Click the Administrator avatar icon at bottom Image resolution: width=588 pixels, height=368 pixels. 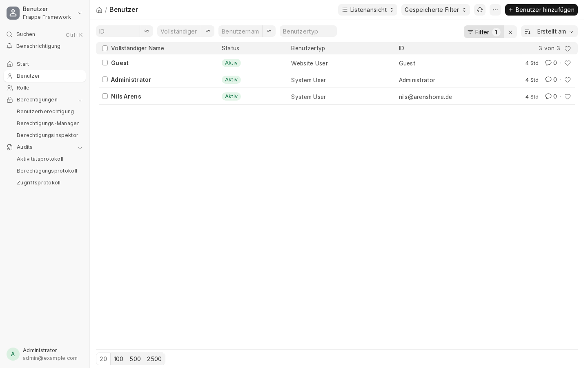(13, 354)
